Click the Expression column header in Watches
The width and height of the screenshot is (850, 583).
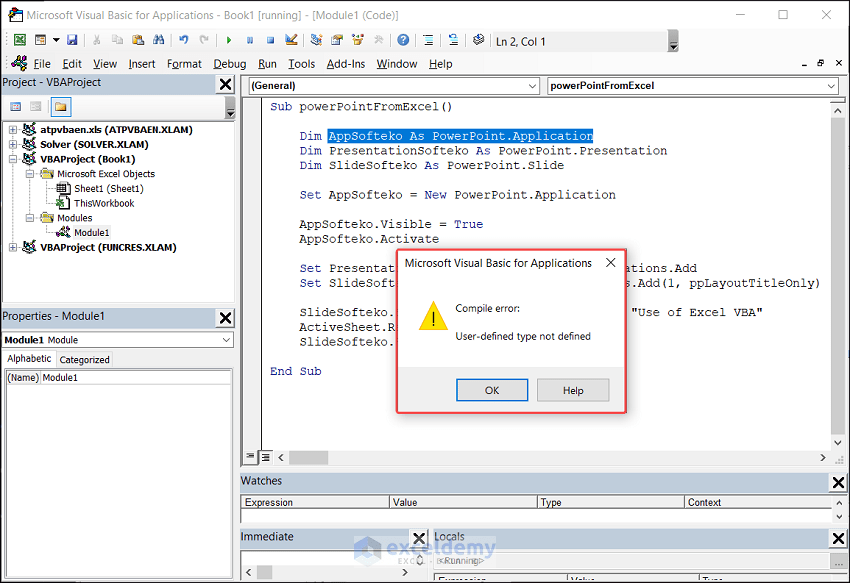(315, 502)
